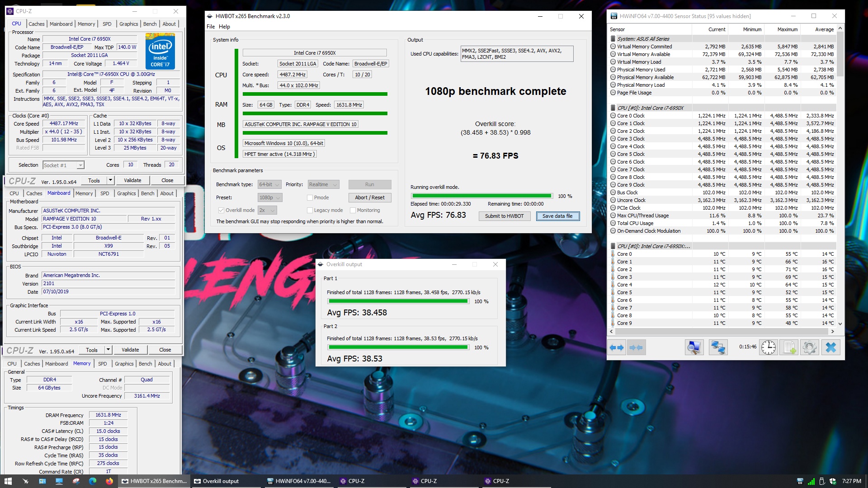This screenshot has width=868, height=488.
Task: Click HWiNFO network computers icon
Action: tap(717, 347)
